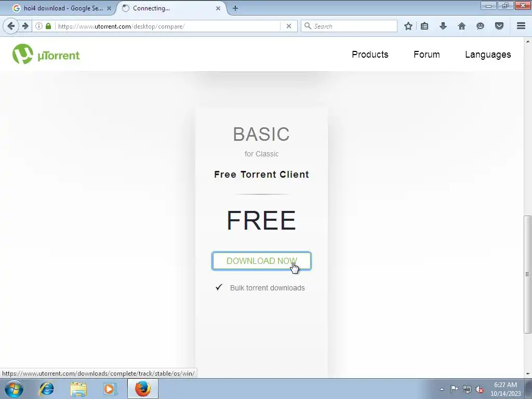
Task: Show hidden tray icons arrow
Action: pyautogui.click(x=442, y=389)
